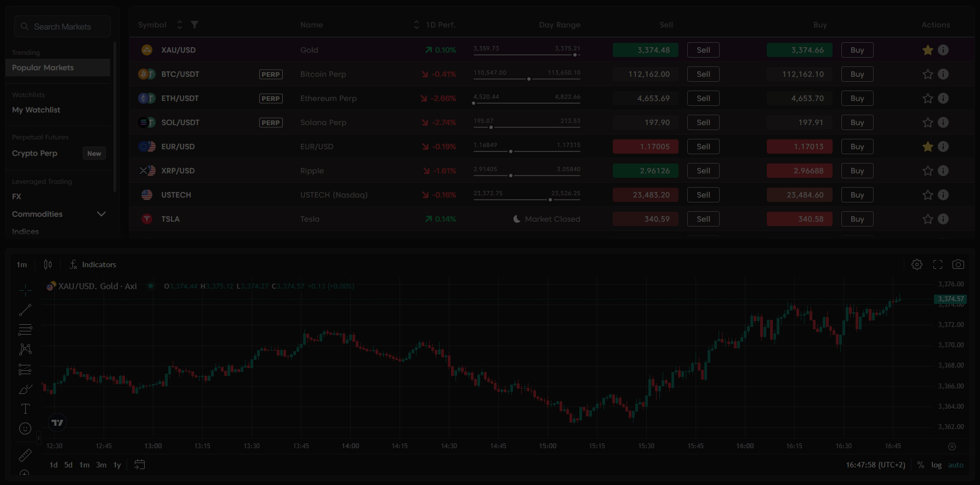Select the text annotation tool
The image size is (980, 485).
[x=25, y=409]
